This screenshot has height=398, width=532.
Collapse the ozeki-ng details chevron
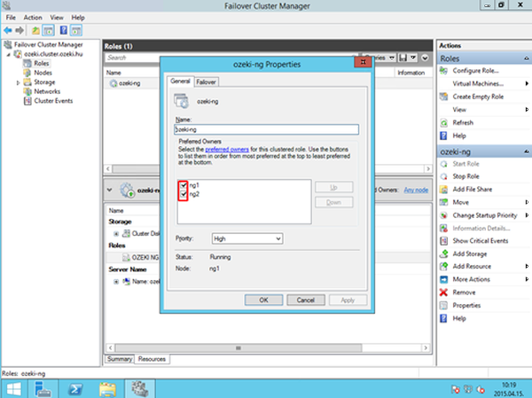click(x=109, y=190)
